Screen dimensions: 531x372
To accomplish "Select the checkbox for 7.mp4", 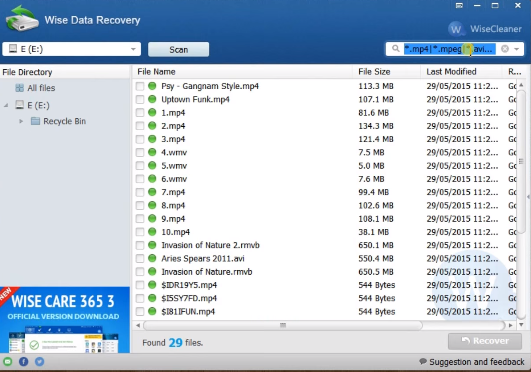I will 140,192.
